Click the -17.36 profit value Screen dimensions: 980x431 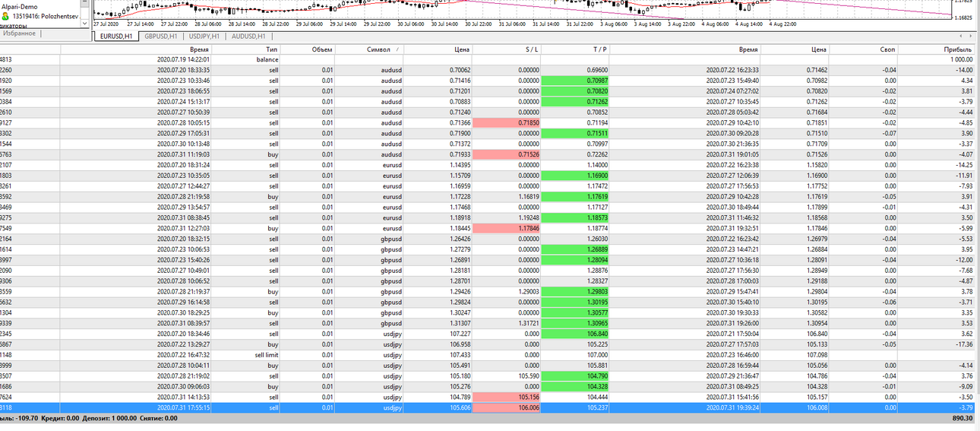(964, 344)
